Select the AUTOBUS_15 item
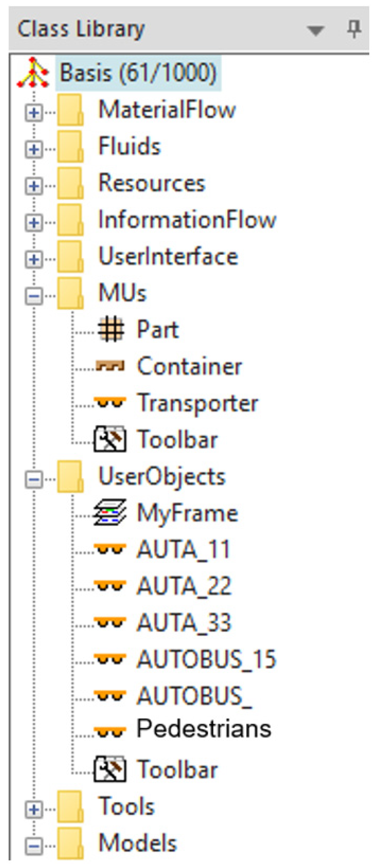 click(x=206, y=659)
